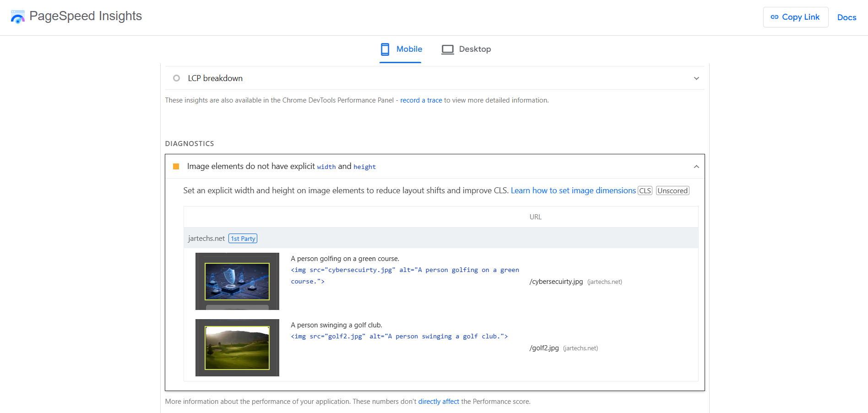The image size is (868, 413).
Task: Click the PageSpeed Insights logo icon
Action: (17, 16)
